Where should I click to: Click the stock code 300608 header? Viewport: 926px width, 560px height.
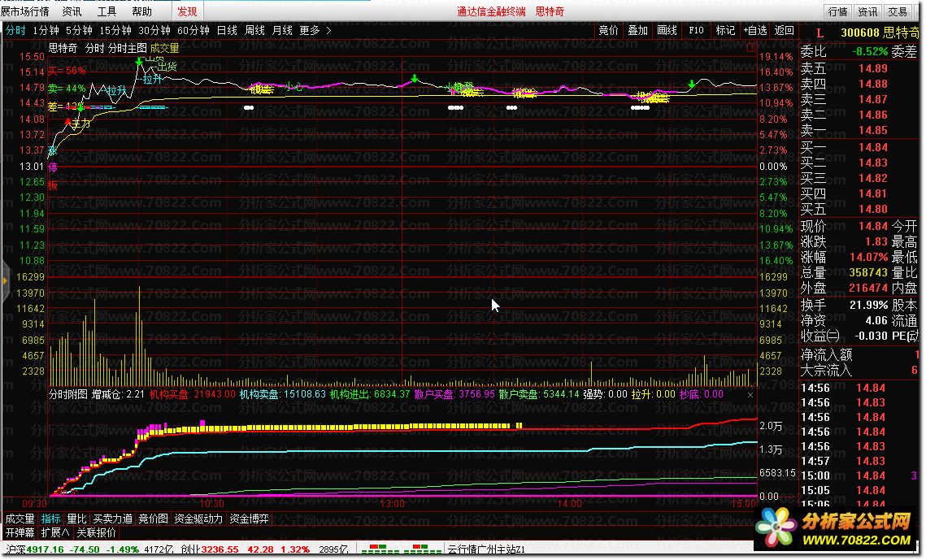pos(860,33)
